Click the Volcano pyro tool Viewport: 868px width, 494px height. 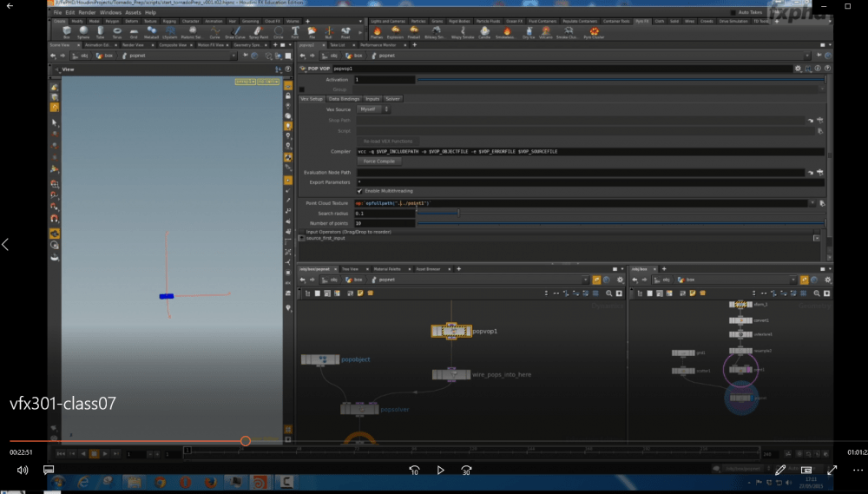[x=546, y=32]
